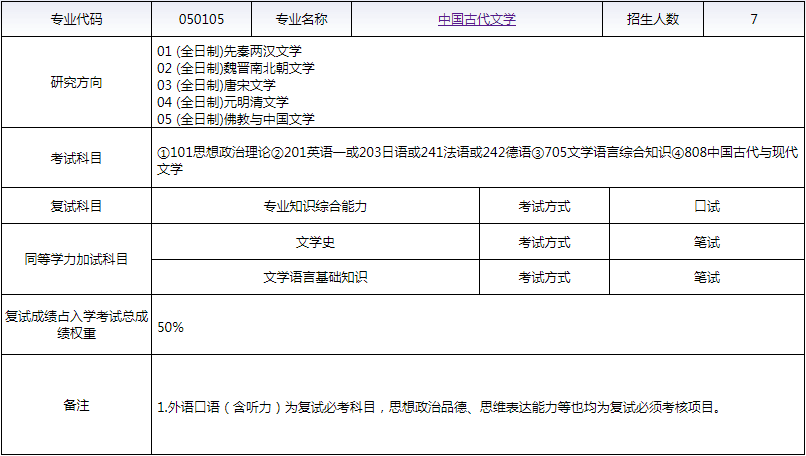
Task: Click research direction 03 唐宋文学
Action: point(216,85)
